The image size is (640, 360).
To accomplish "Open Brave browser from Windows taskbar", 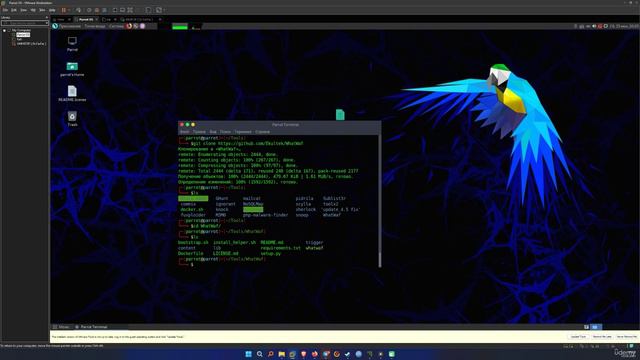I will pos(304,354).
